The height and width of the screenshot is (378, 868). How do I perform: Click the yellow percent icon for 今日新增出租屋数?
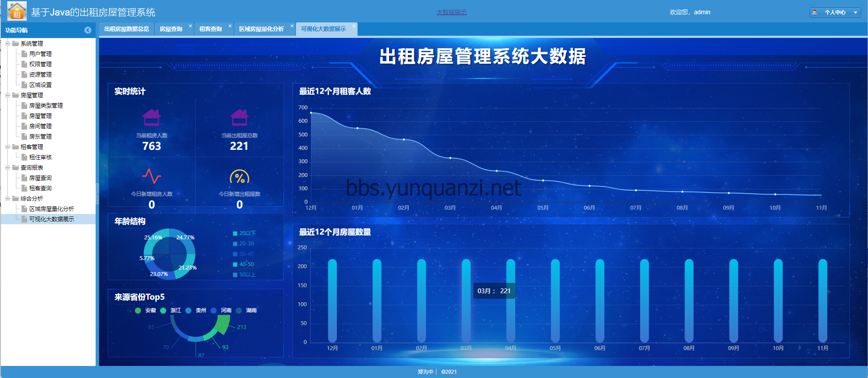pyautogui.click(x=240, y=177)
